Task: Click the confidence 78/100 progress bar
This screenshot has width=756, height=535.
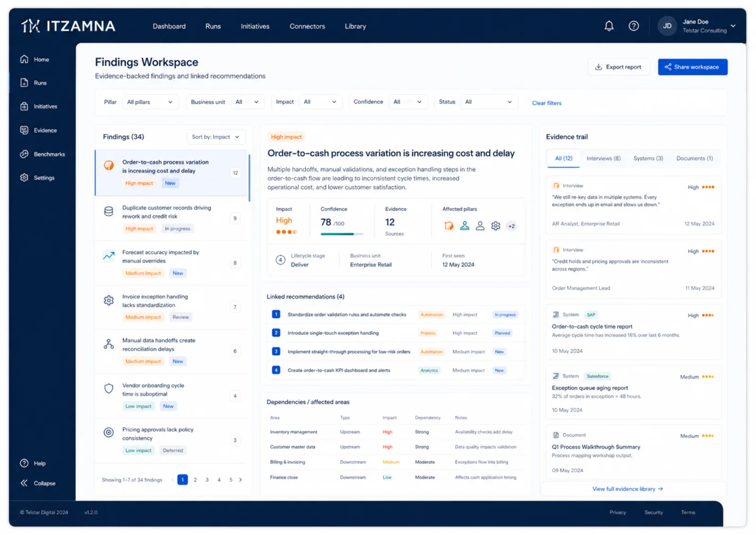Action: [342, 234]
